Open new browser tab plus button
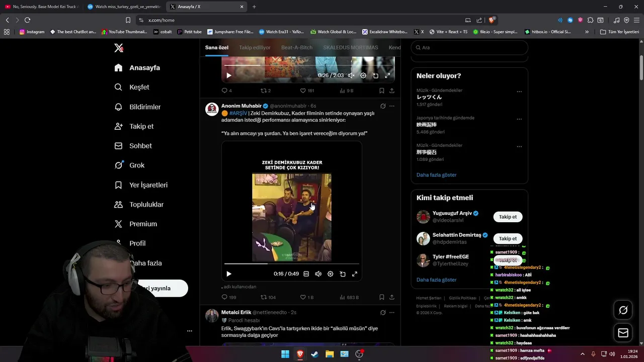The width and height of the screenshot is (644, 362). click(254, 7)
